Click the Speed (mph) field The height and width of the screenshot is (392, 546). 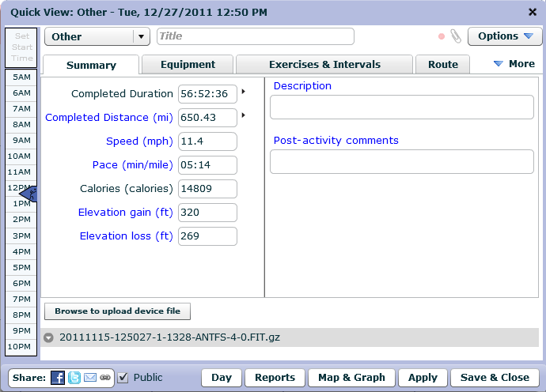tap(207, 141)
